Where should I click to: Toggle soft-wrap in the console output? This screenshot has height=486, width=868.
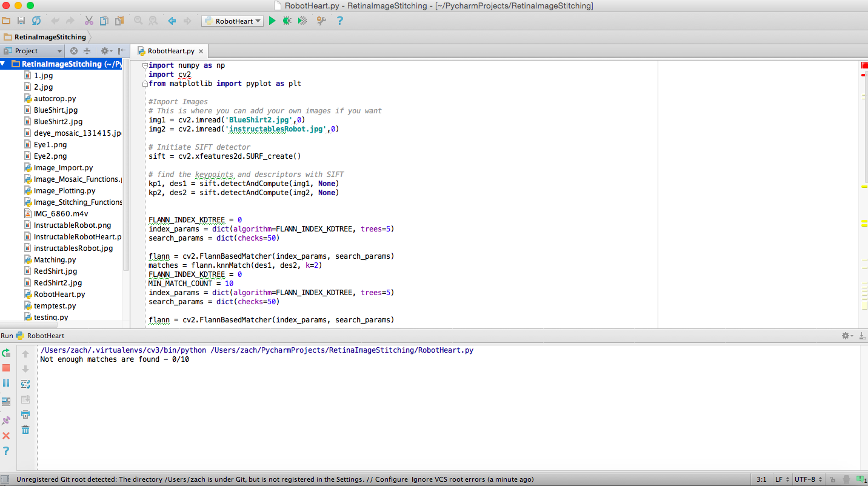[x=25, y=384]
